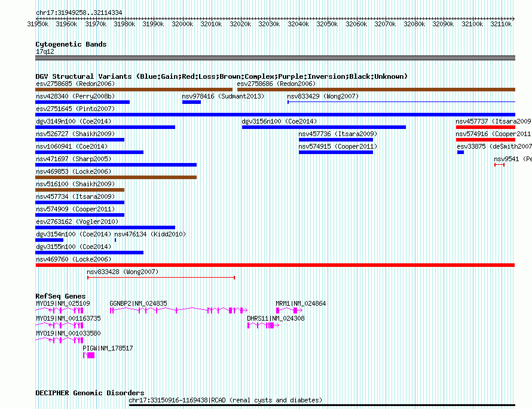Click the nsv469760 (Locke2006) red loss bar

point(275,265)
